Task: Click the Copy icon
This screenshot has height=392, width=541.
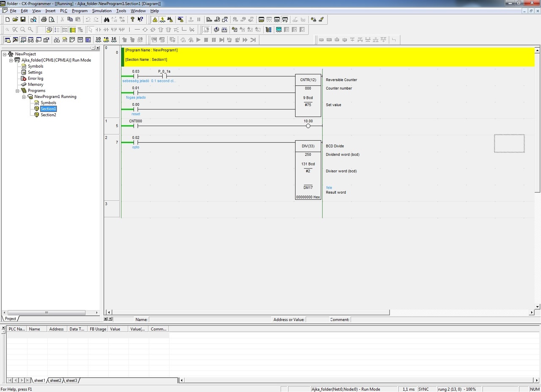Action: click(x=70, y=19)
